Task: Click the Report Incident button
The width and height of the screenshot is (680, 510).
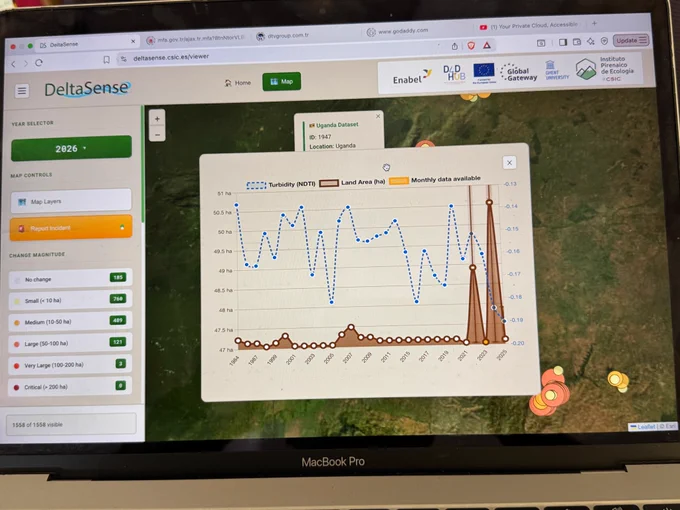Action: (71, 228)
